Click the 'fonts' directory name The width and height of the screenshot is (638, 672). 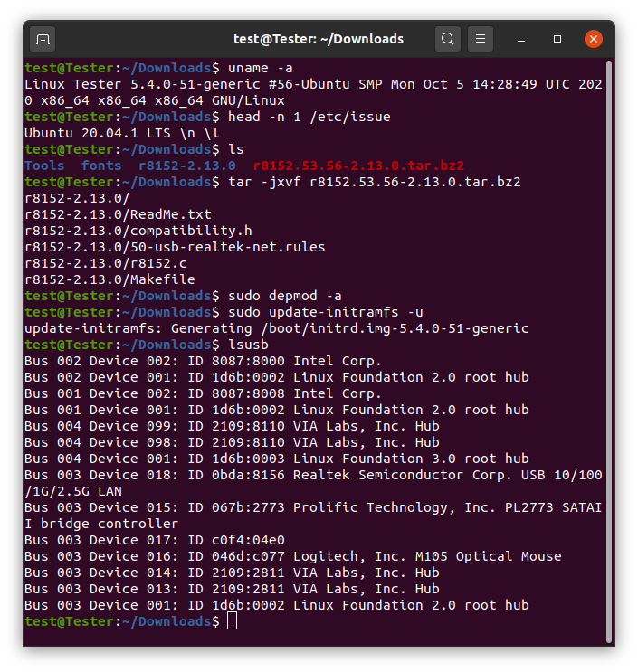pos(101,166)
